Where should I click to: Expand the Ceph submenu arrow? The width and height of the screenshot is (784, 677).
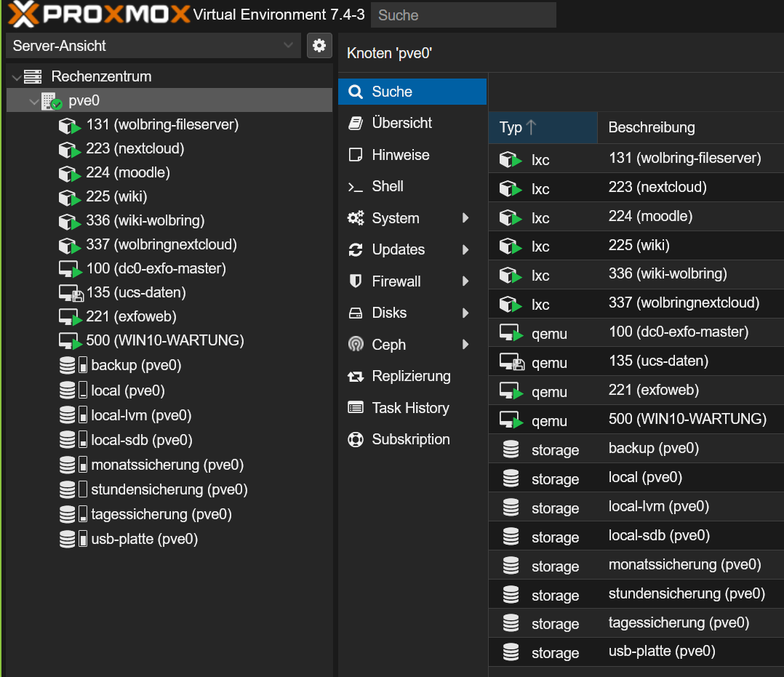click(x=465, y=344)
